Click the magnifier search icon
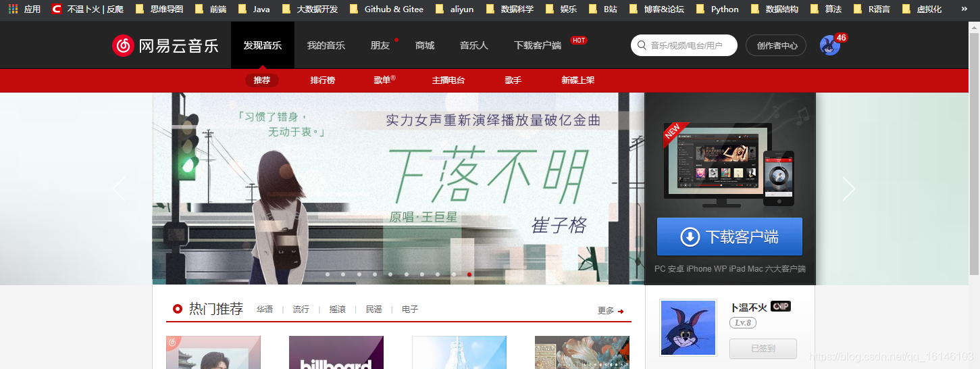 coord(641,46)
